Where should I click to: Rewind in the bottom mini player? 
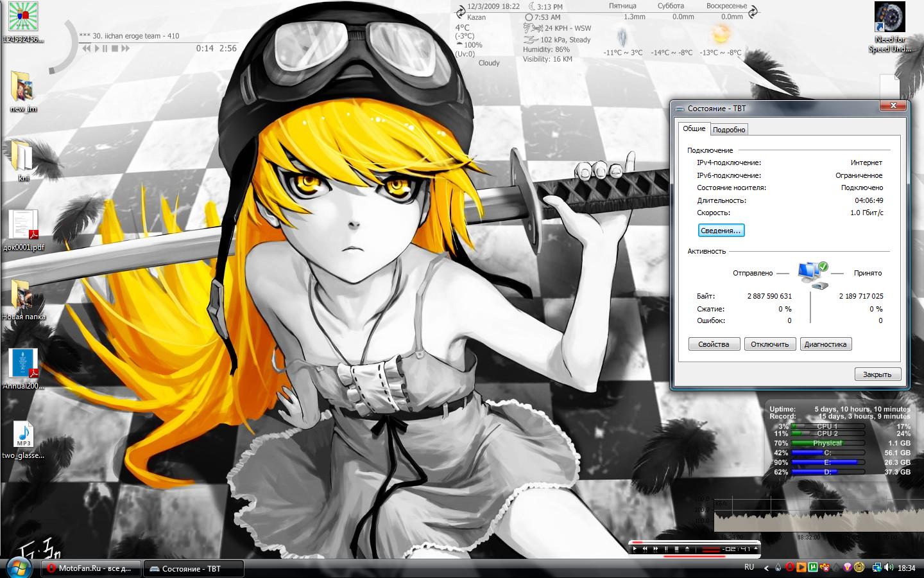[x=645, y=549]
